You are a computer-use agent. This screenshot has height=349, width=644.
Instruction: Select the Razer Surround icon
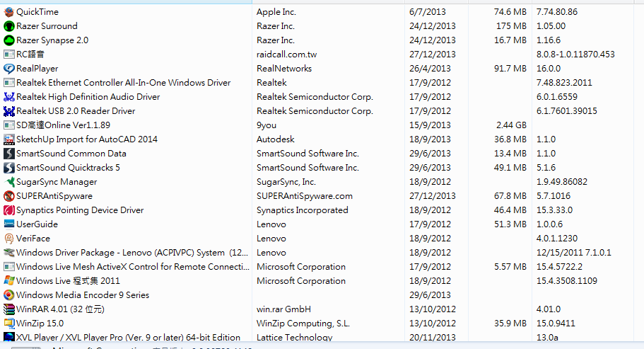click(x=8, y=26)
